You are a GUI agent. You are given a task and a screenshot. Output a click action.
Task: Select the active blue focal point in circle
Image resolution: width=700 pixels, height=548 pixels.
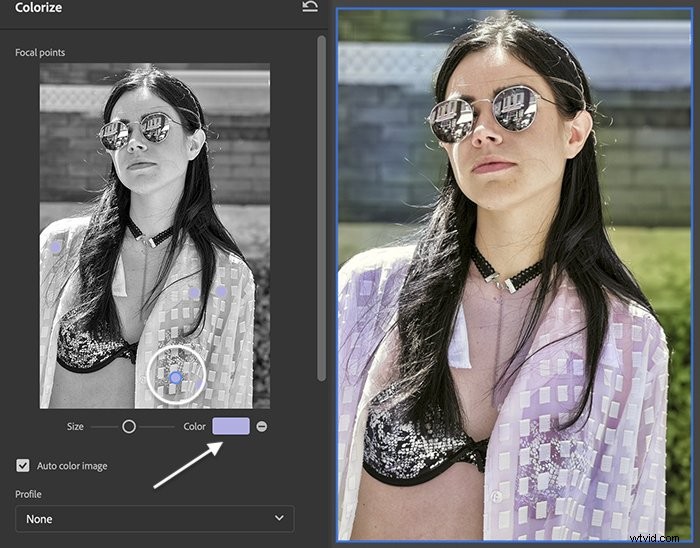(x=175, y=378)
